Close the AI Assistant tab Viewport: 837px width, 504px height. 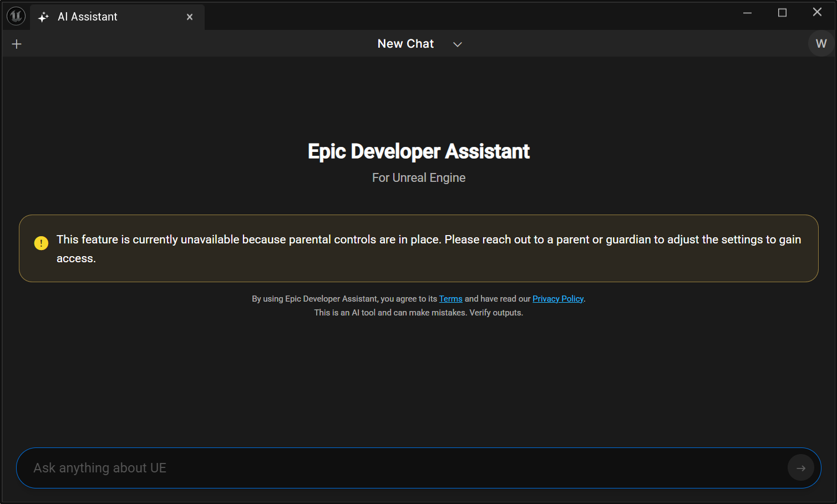click(190, 17)
